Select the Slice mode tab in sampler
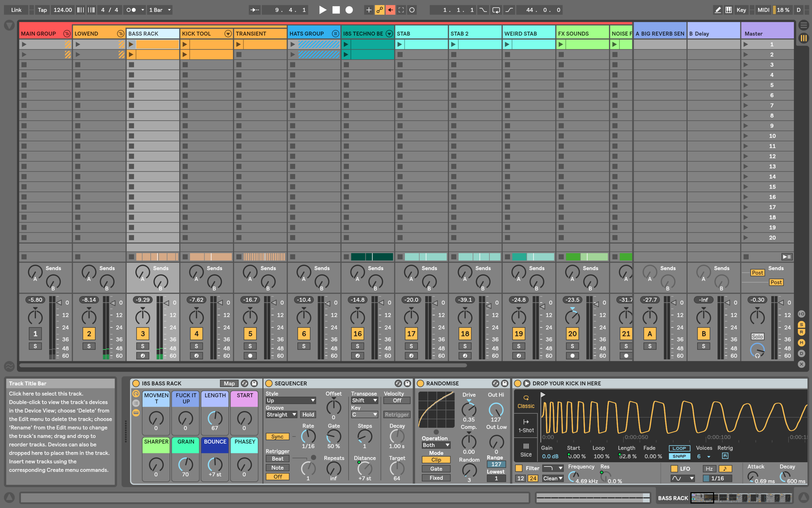 (526, 450)
